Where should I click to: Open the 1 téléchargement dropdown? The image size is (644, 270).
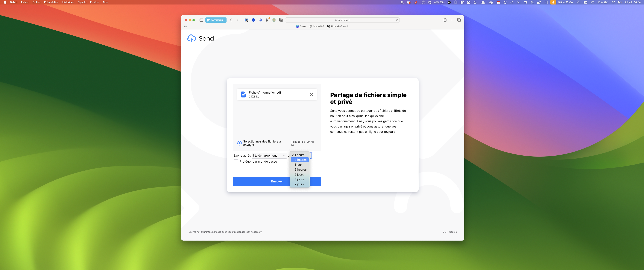[269, 156]
